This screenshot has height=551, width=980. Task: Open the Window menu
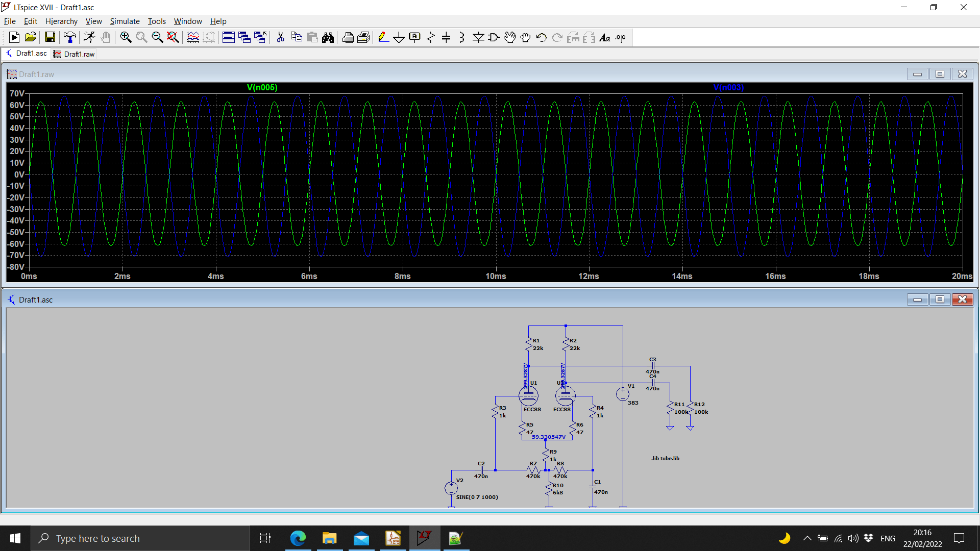[x=188, y=21]
